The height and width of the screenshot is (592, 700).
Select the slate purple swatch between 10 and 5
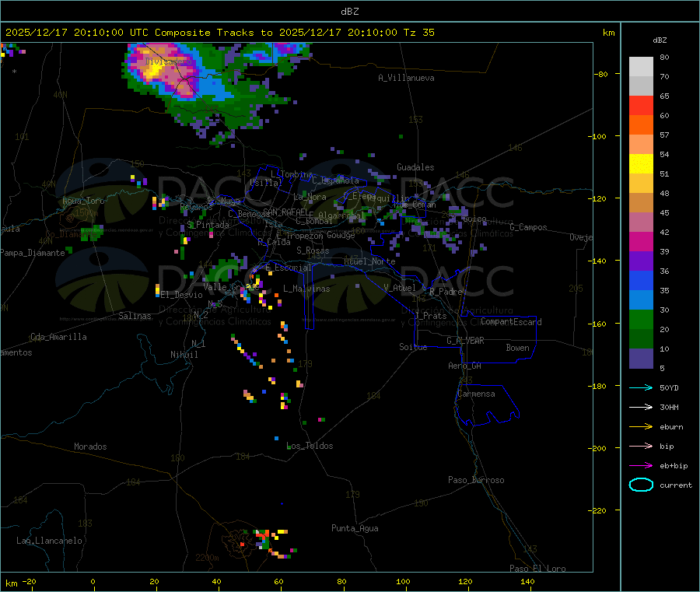click(x=641, y=359)
